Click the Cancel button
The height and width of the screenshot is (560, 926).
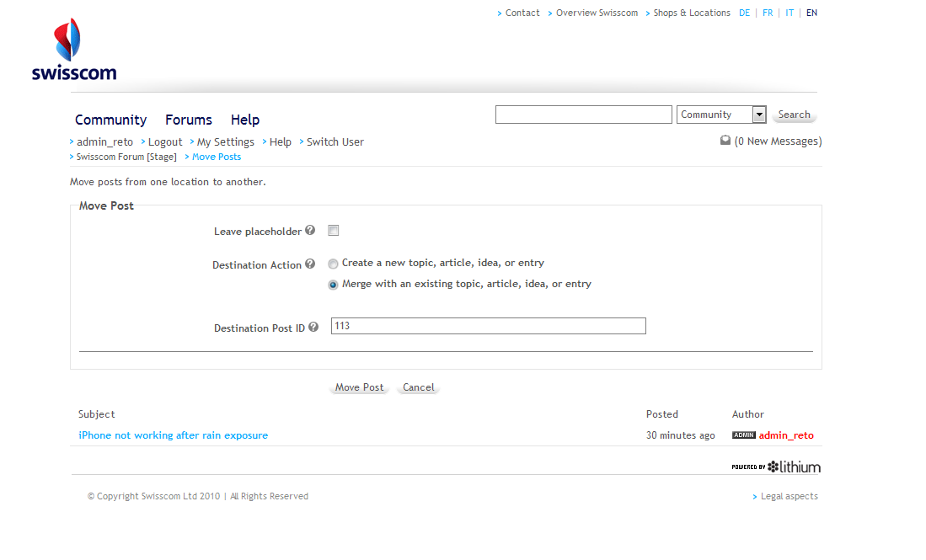[x=418, y=387]
